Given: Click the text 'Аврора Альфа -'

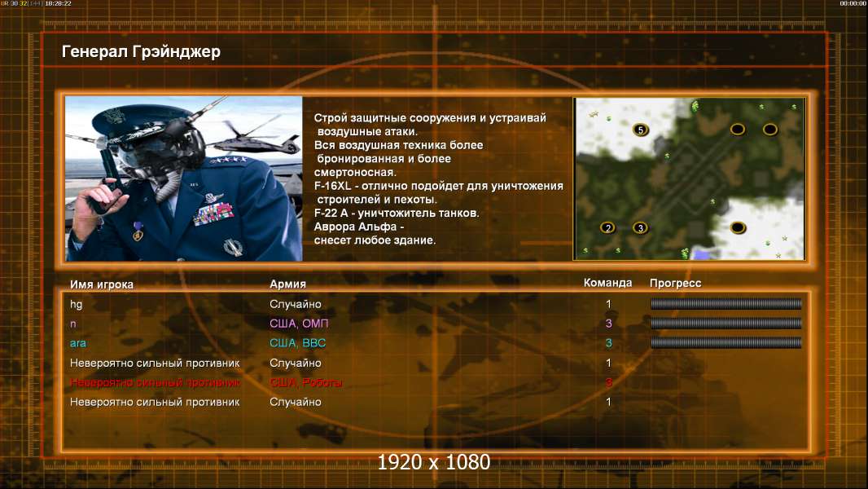Looking at the screenshot, I should (x=359, y=227).
